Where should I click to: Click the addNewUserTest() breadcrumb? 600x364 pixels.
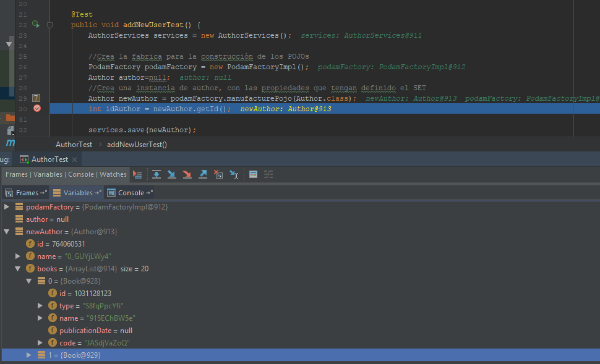point(137,144)
